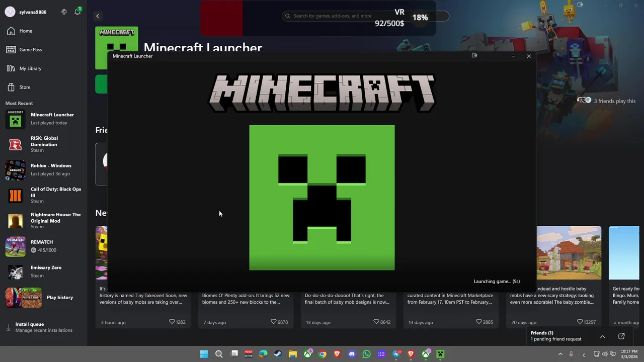Open Steam from the taskbar
This screenshot has height=362, width=644.
click(278, 354)
